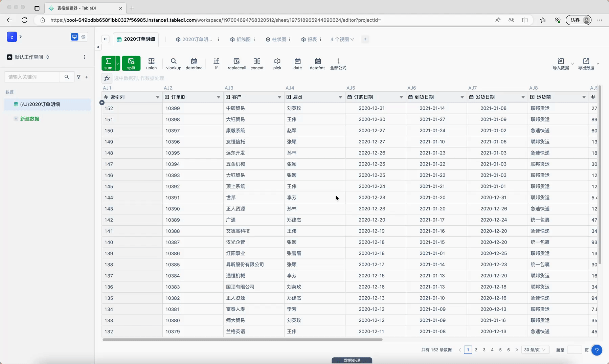Click the fx formula icon

[x=107, y=78]
